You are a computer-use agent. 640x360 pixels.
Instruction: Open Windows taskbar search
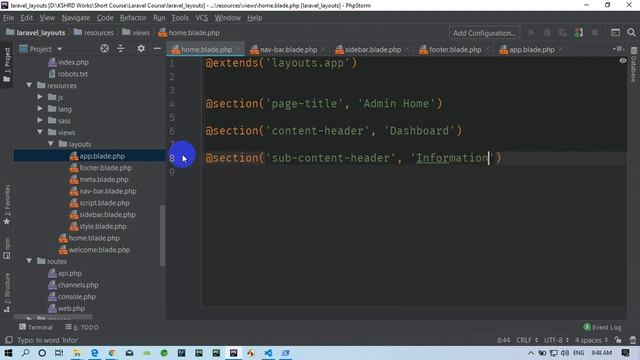[25, 353]
